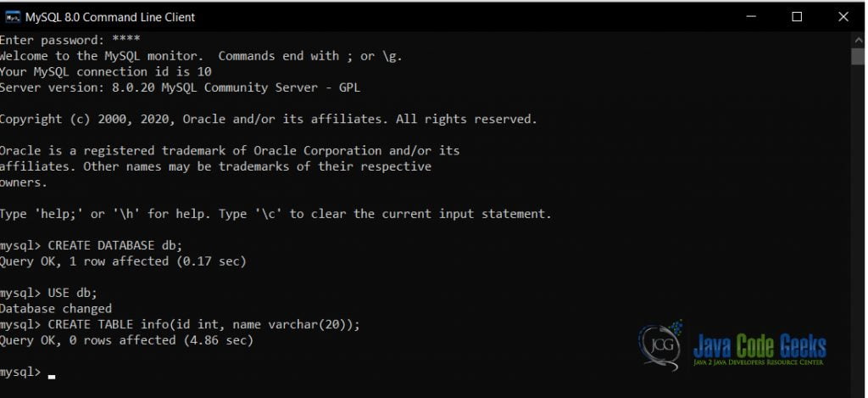Click the CREATE TABLE info command line

[180, 324]
